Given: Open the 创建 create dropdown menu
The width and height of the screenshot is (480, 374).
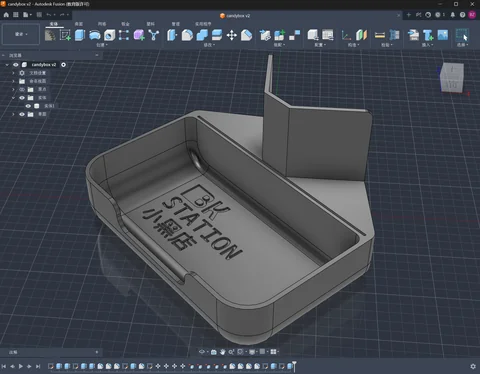Looking at the screenshot, I should [102, 45].
